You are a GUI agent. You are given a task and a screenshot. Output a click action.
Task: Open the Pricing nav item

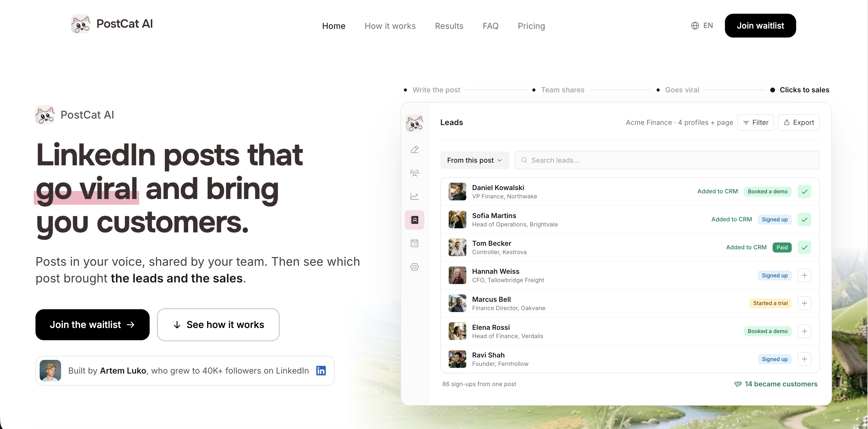pyautogui.click(x=531, y=26)
